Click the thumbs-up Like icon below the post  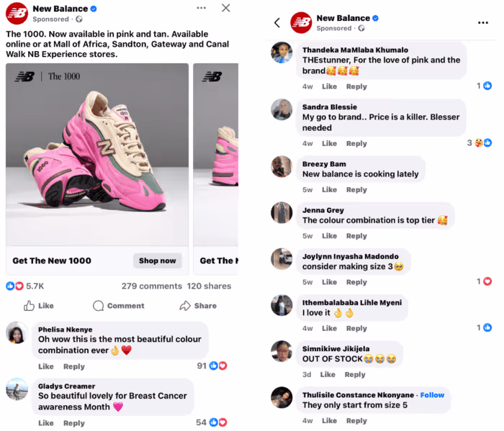tap(29, 306)
